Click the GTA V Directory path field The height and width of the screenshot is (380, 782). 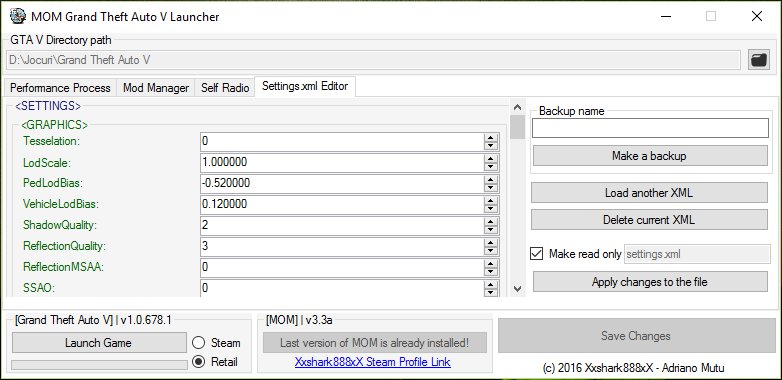[373, 60]
